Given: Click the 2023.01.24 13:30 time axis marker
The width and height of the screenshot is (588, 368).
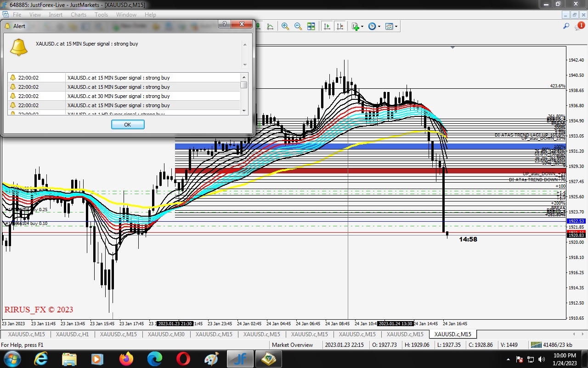Looking at the screenshot, I should pyautogui.click(x=396, y=323).
